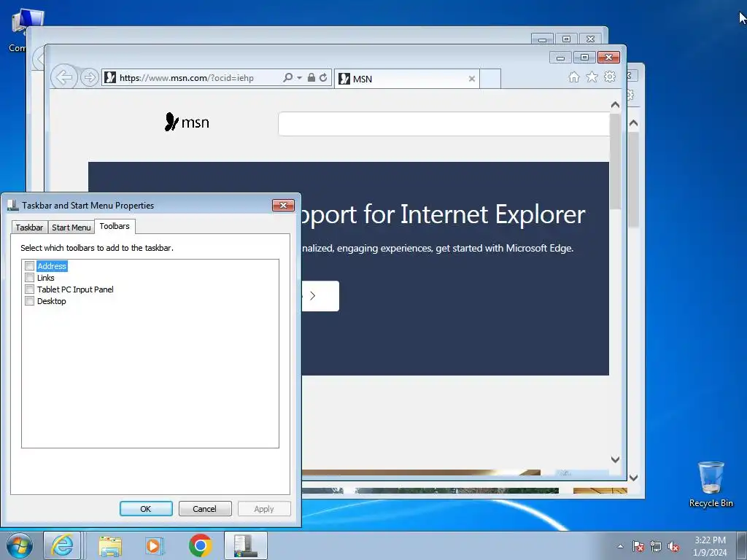
Task: Click the white arrow button in the banner
Action: click(x=320, y=296)
